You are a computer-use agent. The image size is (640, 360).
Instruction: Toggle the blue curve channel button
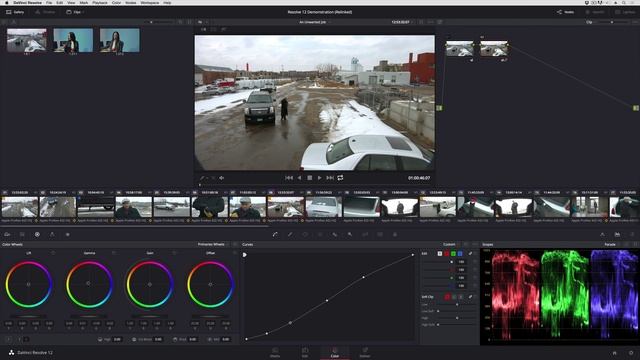[x=460, y=254]
